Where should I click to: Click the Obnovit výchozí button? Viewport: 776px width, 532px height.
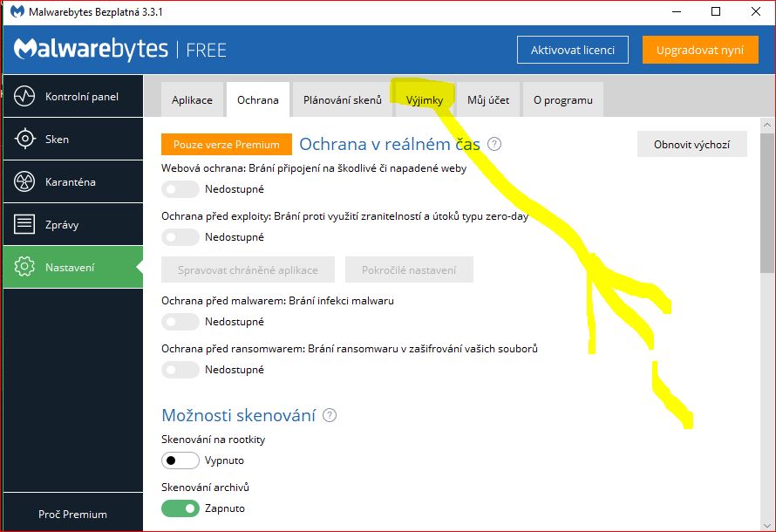click(x=691, y=145)
